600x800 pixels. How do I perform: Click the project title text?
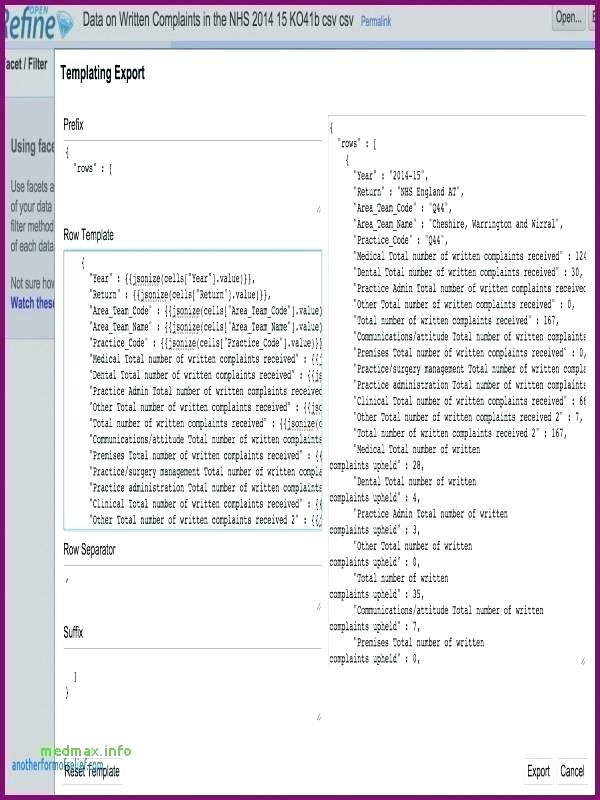(218, 20)
